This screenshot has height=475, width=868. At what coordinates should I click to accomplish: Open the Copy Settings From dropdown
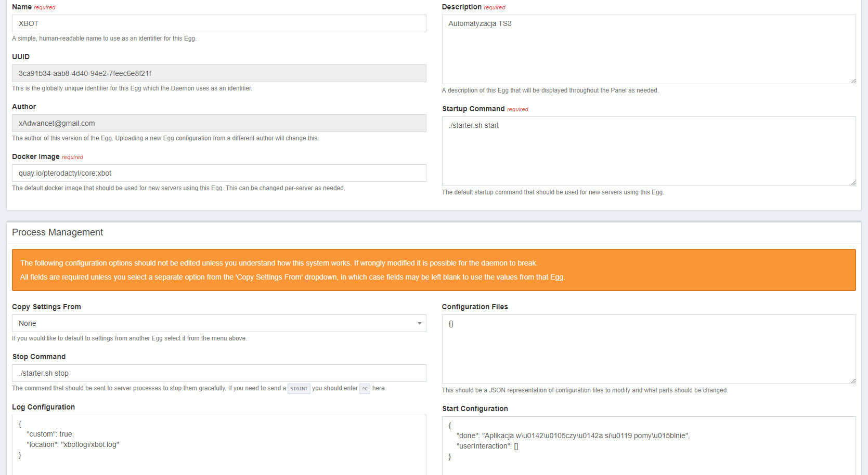pos(218,323)
